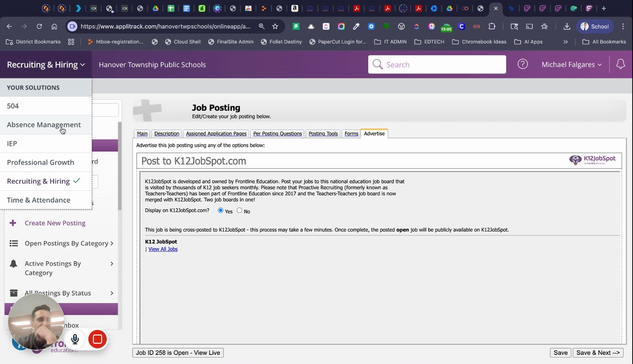Click the sidebar vertical scrollbar

(x=119, y=166)
